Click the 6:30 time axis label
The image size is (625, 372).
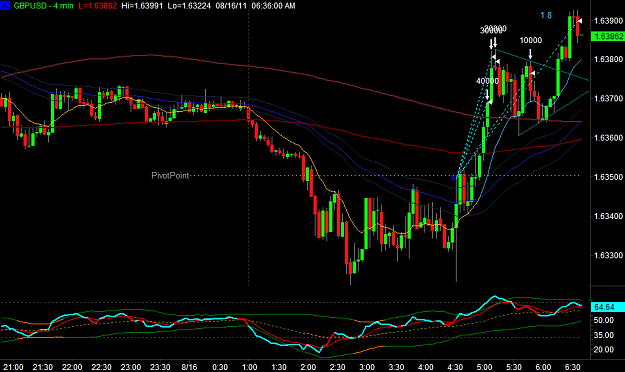573,367
